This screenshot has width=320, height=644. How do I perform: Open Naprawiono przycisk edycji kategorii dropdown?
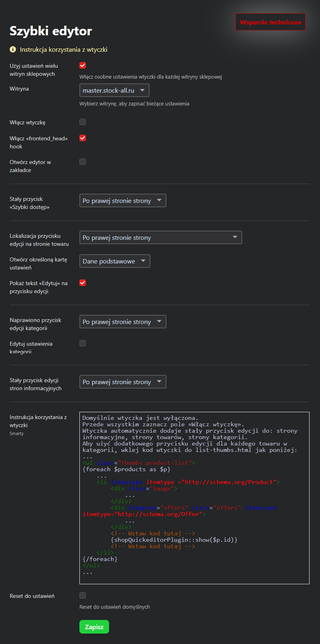(123, 322)
